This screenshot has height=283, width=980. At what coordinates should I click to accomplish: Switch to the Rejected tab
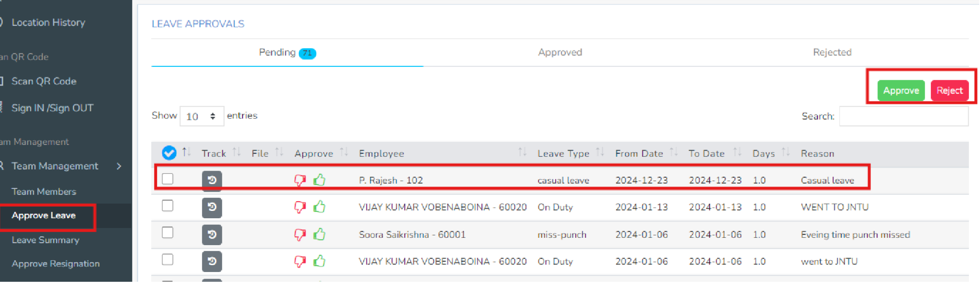(832, 53)
